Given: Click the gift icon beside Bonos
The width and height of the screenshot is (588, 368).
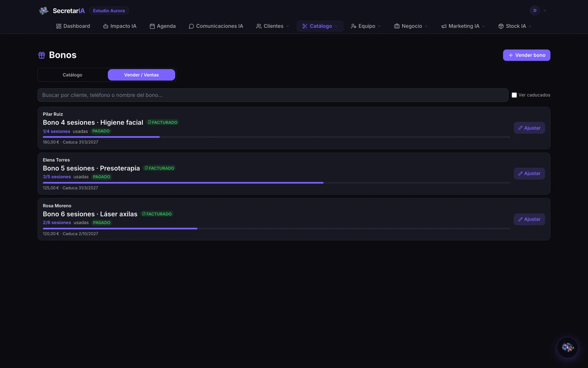Looking at the screenshot, I should (x=42, y=55).
